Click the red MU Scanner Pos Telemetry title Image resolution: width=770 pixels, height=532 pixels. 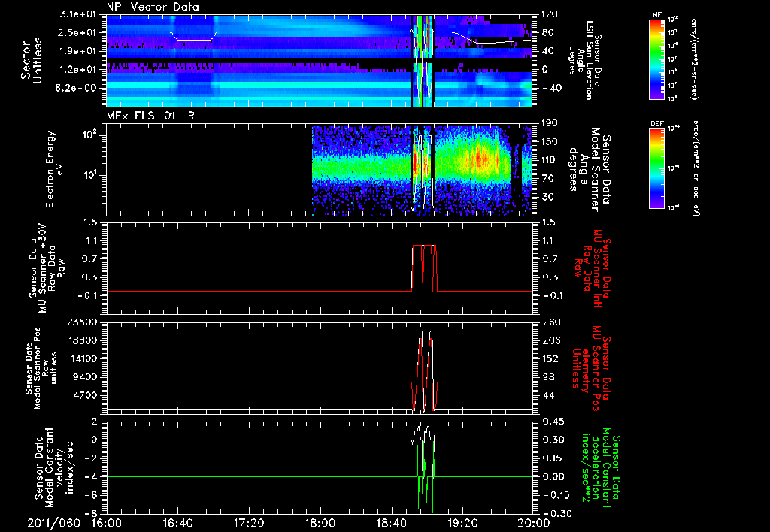tap(592, 368)
